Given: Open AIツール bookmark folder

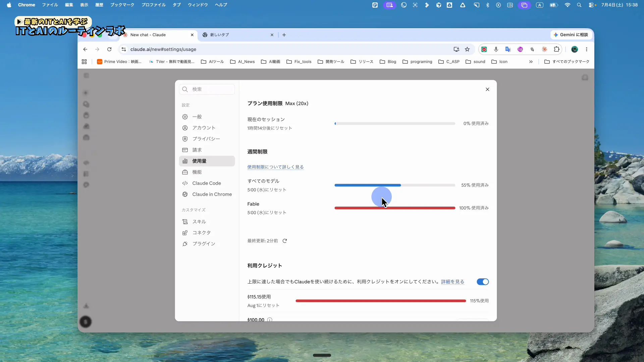Looking at the screenshot, I should 212,62.
